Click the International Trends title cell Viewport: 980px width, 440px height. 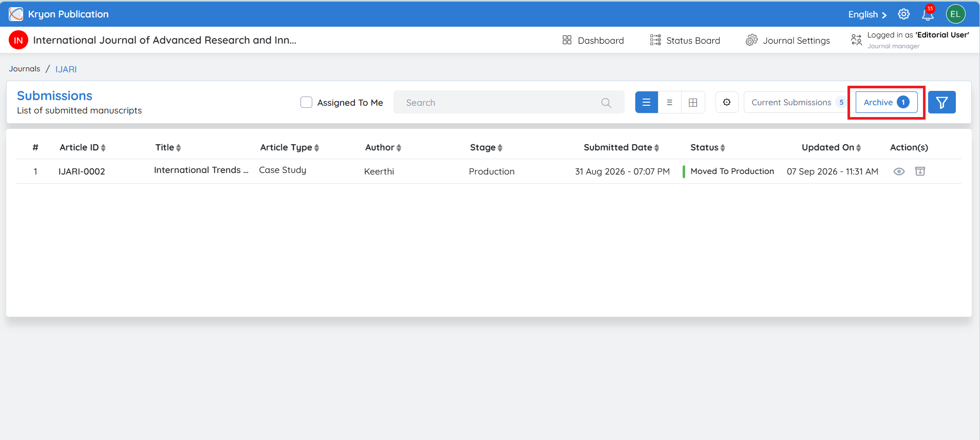pyautogui.click(x=201, y=170)
